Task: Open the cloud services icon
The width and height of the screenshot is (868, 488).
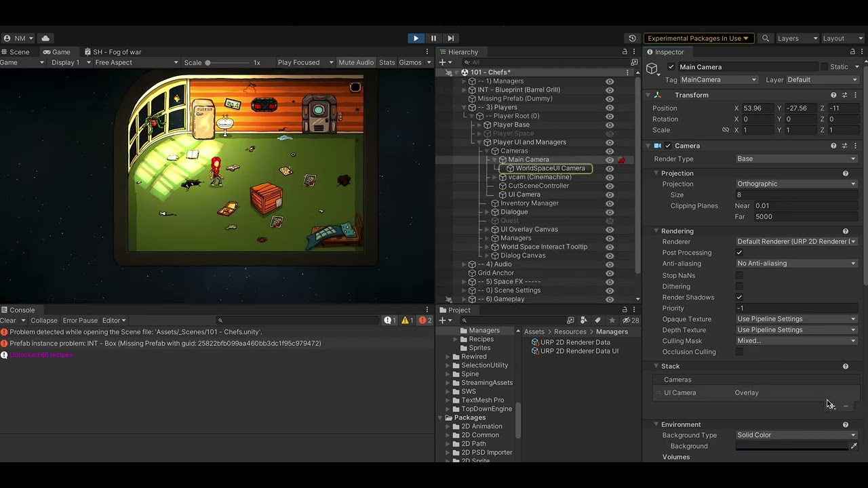Action: point(45,39)
